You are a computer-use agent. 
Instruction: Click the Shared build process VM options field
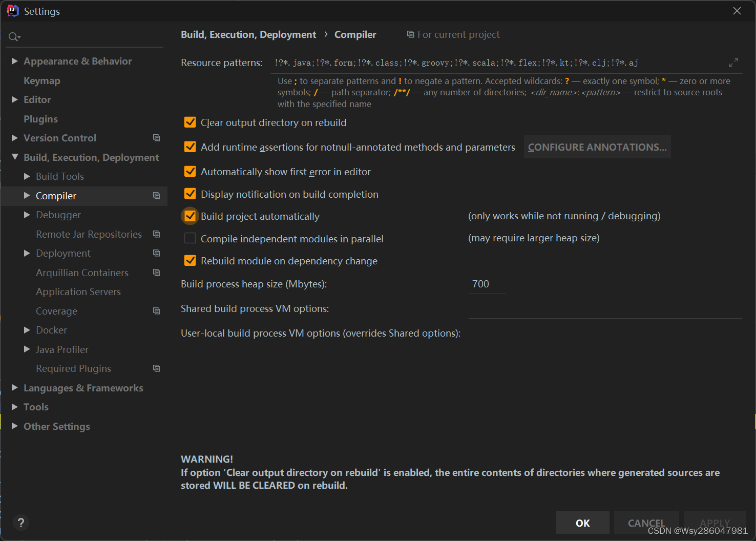click(605, 308)
